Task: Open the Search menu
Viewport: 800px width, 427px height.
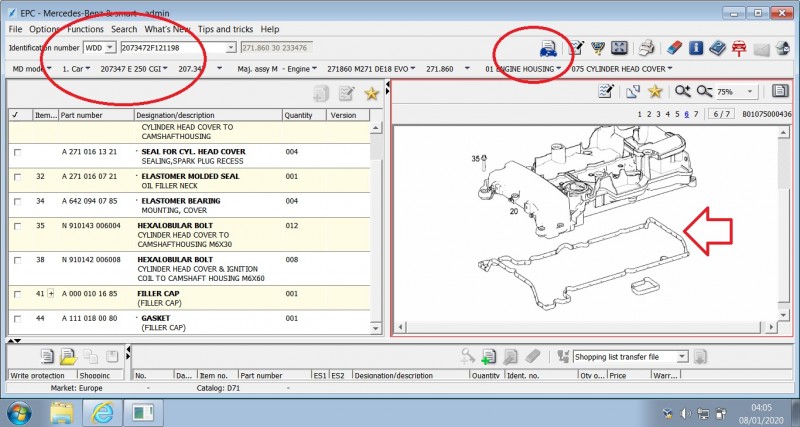Action: (x=124, y=29)
